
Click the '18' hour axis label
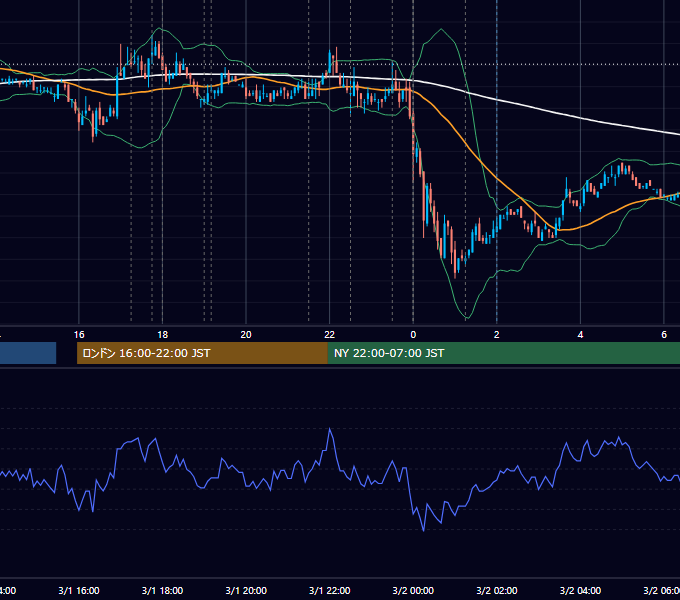162,335
